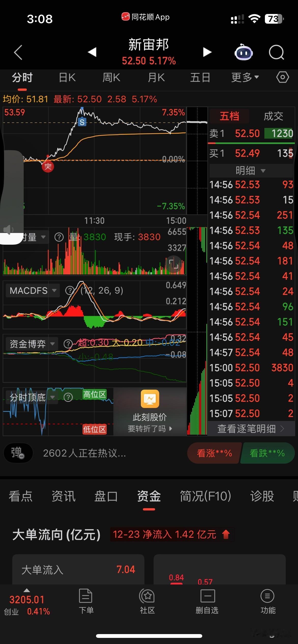Image resolution: width=298 pixels, height=644 pixels.
Task: Open the 简况(F10) tab
Action: point(206,496)
